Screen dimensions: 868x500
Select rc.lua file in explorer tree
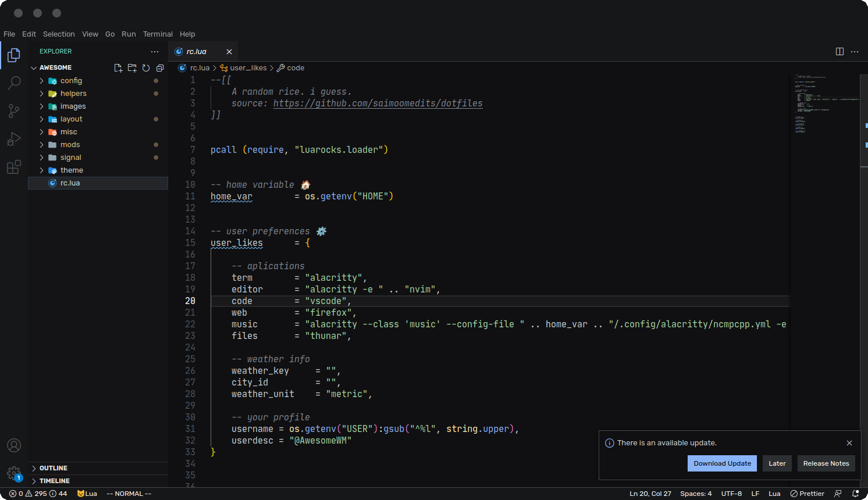click(x=98, y=183)
